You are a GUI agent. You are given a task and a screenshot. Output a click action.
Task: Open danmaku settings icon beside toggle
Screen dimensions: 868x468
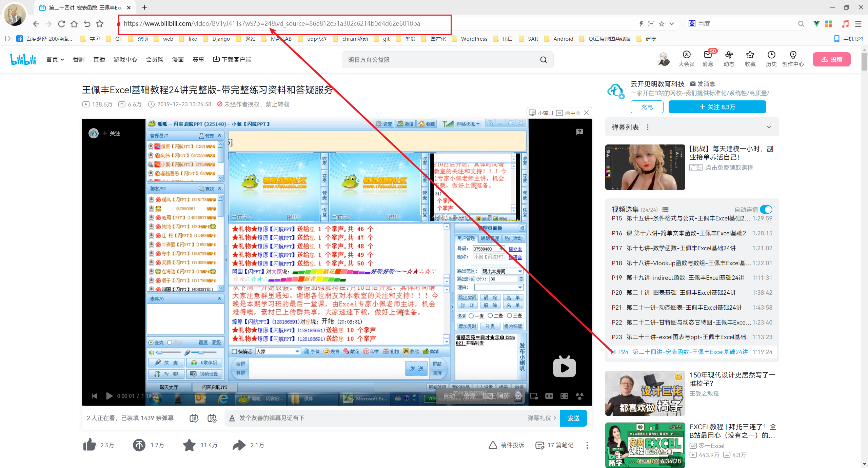point(212,418)
